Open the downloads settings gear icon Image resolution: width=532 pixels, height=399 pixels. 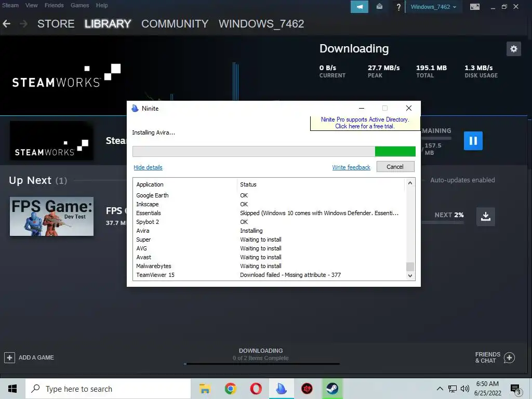point(514,49)
